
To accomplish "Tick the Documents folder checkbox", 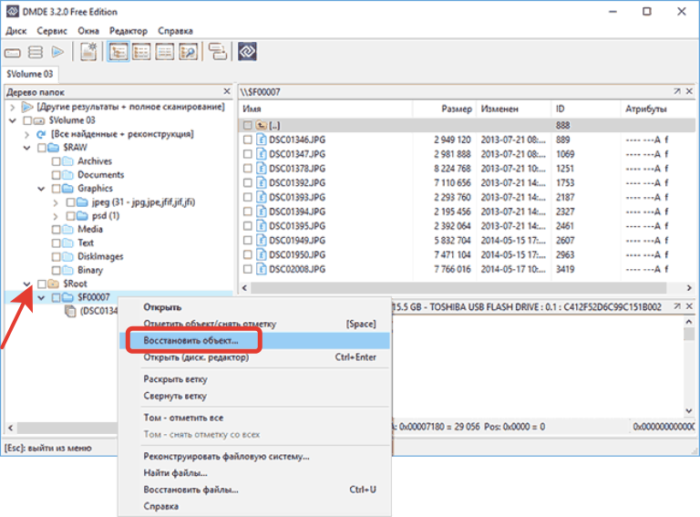I will tap(56, 175).
